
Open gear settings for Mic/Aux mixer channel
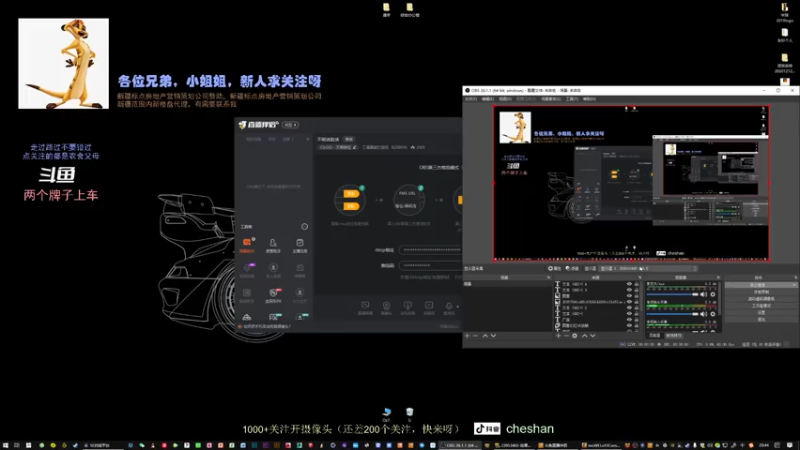coord(713,294)
